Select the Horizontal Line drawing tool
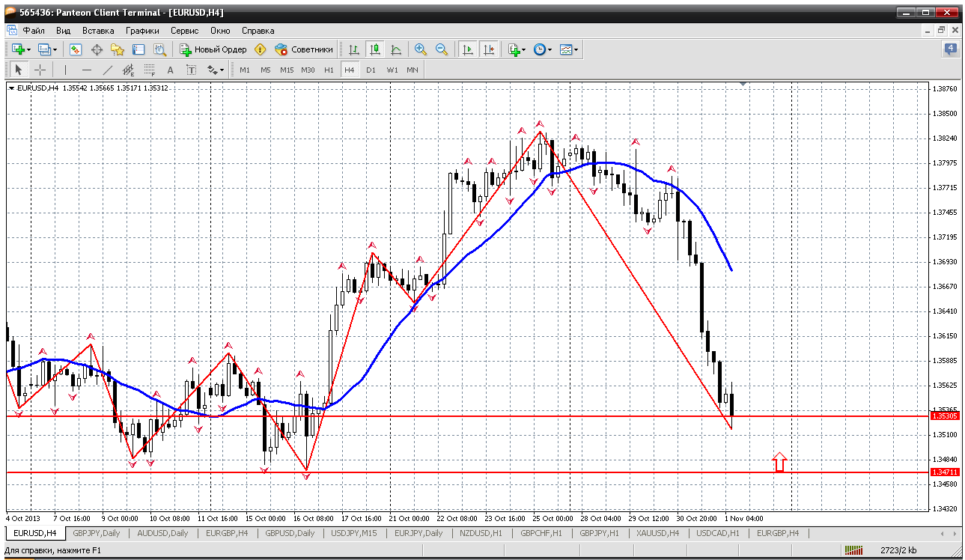Image resolution: width=965 pixels, height=560 pixels. (86, 70)
